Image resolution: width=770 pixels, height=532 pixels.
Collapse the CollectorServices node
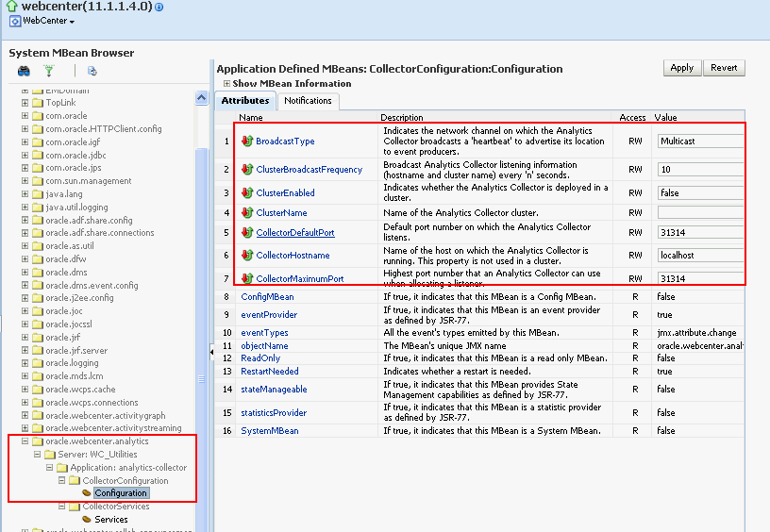tap(61, 506)
